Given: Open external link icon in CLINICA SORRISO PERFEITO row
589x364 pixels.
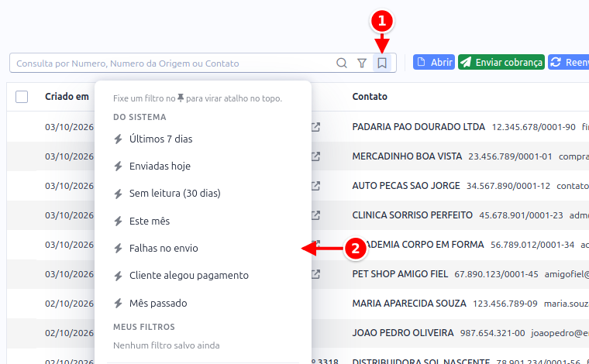Looking at the screenshot, I should [315, 215].
